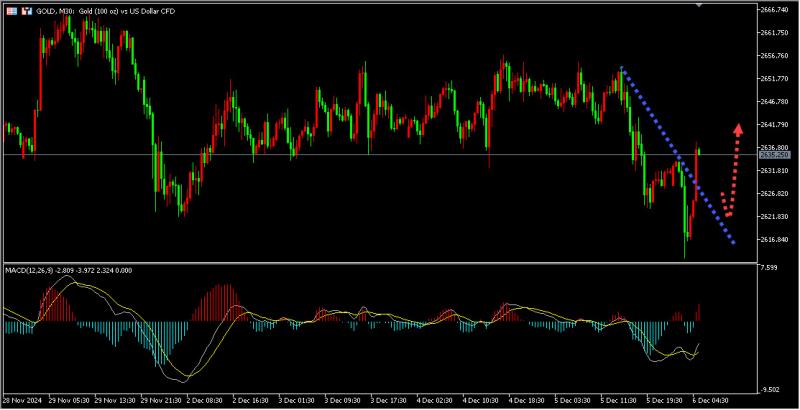Viewport: 800px width, 410px height.
Task: Click the '28 Nov 2024' time axis label
Action: tap(23, 401)
